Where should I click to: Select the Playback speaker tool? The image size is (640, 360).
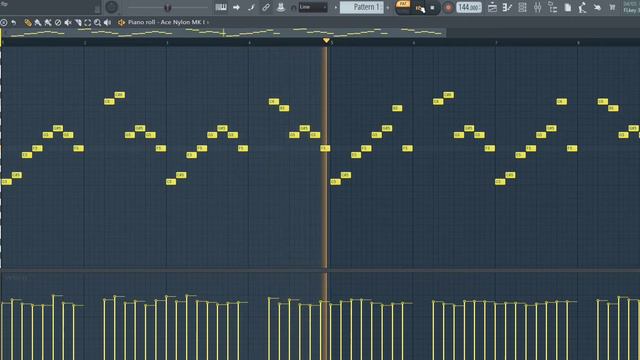point(107,22)
